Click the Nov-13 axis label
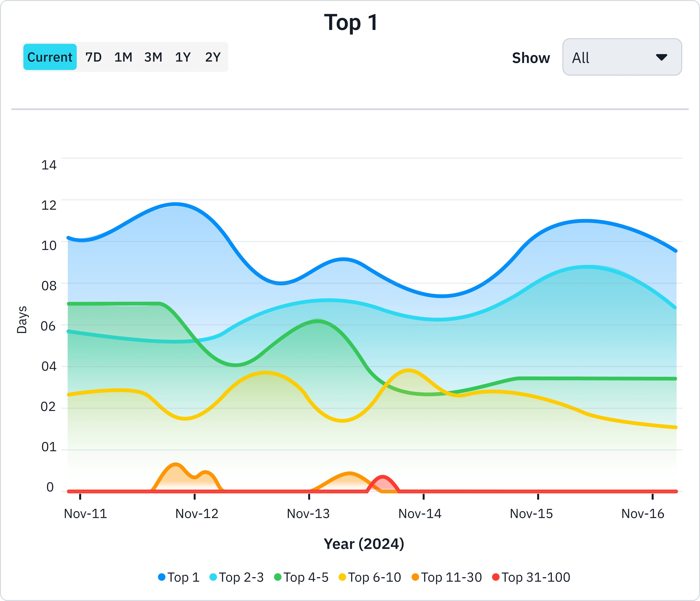 point(308,514)
